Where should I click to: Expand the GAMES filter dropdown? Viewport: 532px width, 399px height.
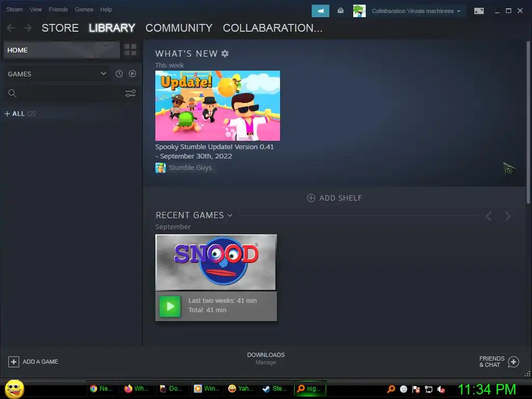(57, 74)
